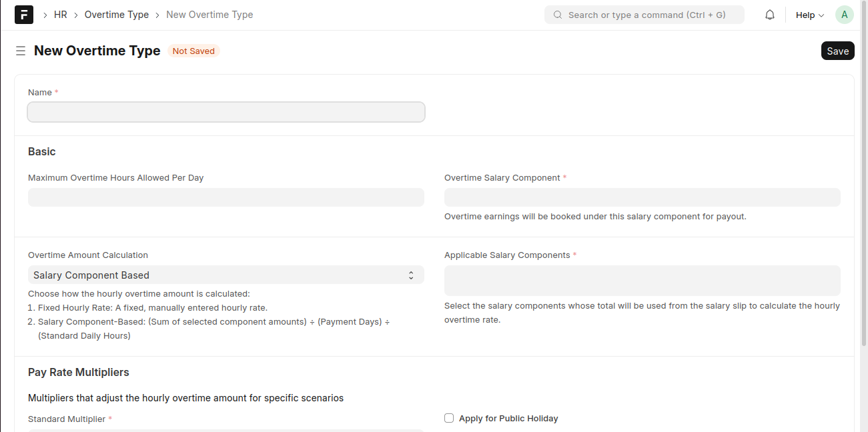
Task: Click Maximum Overtime Hours Allowed Per Day field
Action: click(226, 197)
